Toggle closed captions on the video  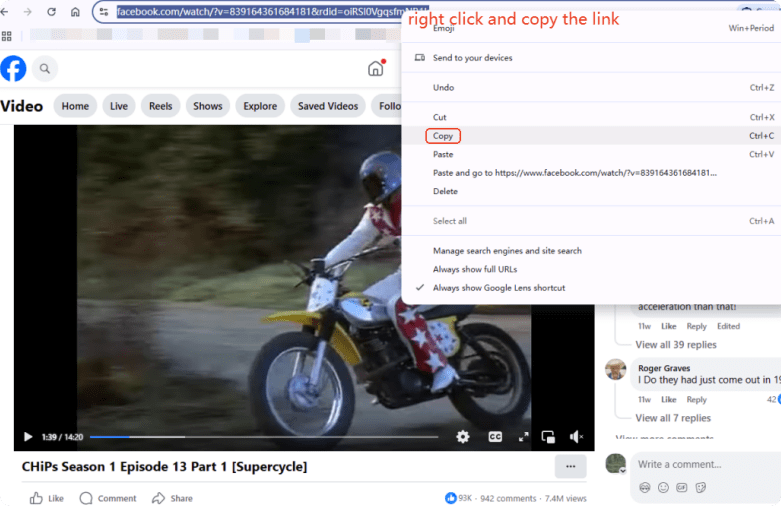(494, 437)
